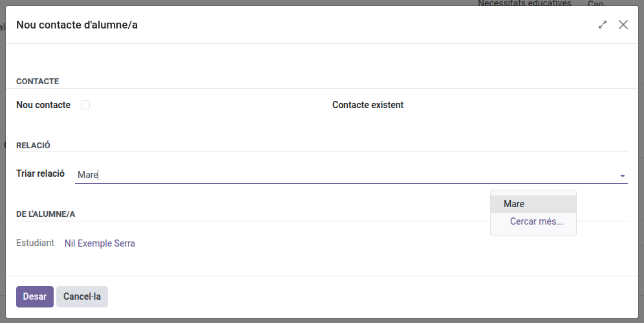Click the RELACIÓ section heading
The width and height of the screenshot is (644, 323).
tap(33, 146)
